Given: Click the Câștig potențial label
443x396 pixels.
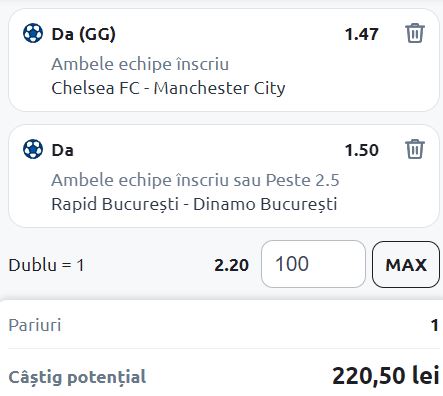Looking at the screenshot, I should pyautogui.click(x=77, y=377).
